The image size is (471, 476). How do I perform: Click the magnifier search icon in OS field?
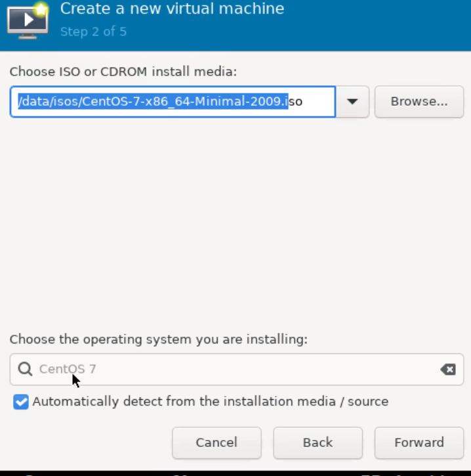(25, 369)
